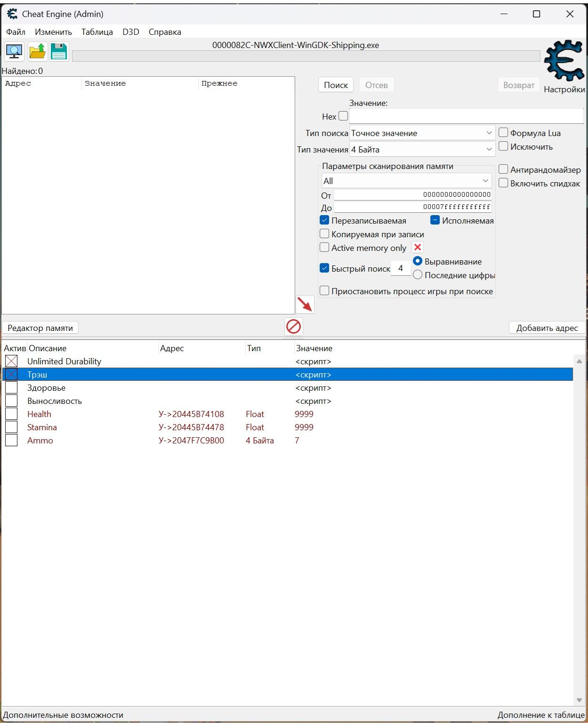Expand the memory region All dropdown
The image size is (588, 723).
(x=406, y=181)
